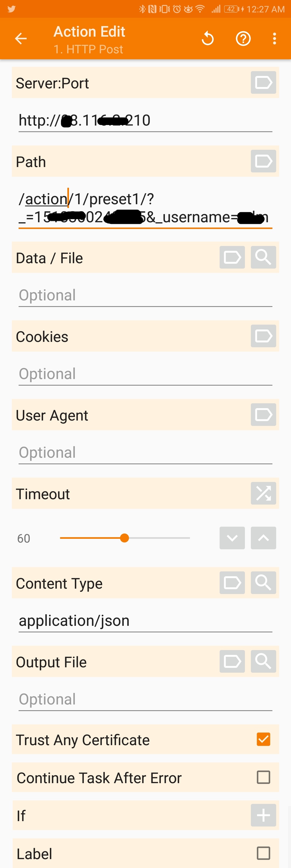Image resolution: width=291 pixels, height=868 pixels.
Task: Decrease Timeout using the down stepper
Action: [232, 538]
